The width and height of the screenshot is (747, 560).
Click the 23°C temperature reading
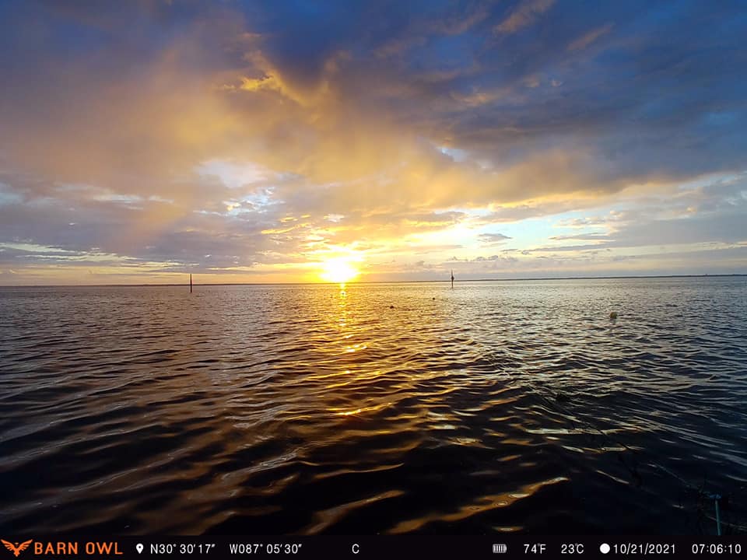click(573, 548)
